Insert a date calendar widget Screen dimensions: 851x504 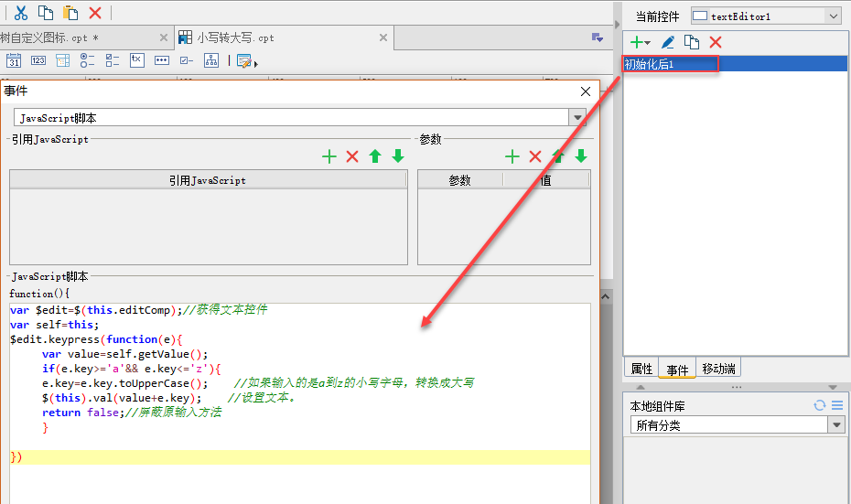pyautogui.click(x=14, y=60)
